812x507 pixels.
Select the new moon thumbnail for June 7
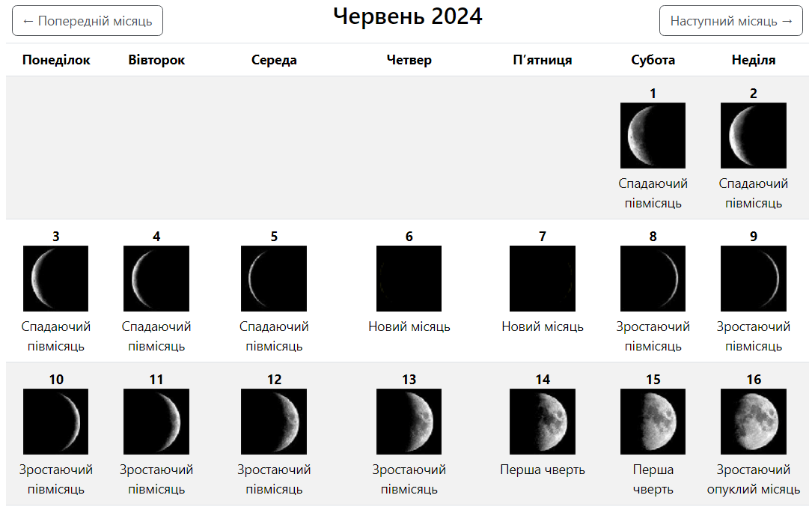[542, 279]
